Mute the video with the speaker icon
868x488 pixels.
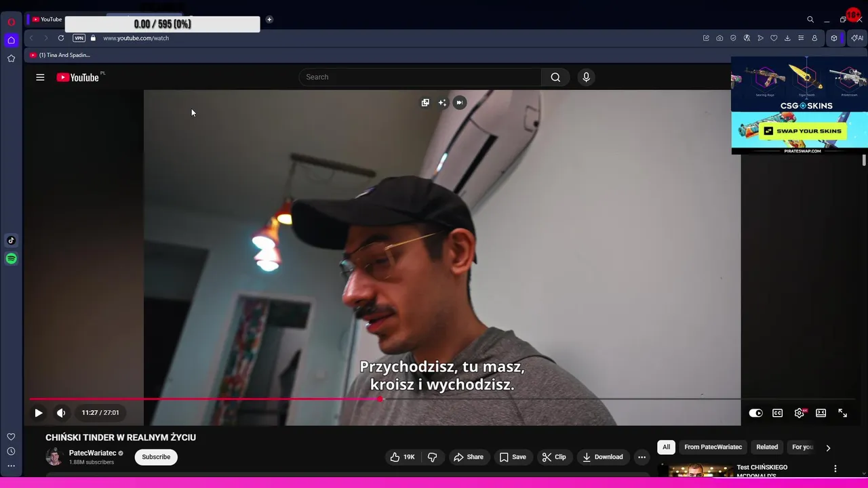click(x=61, y=413)
